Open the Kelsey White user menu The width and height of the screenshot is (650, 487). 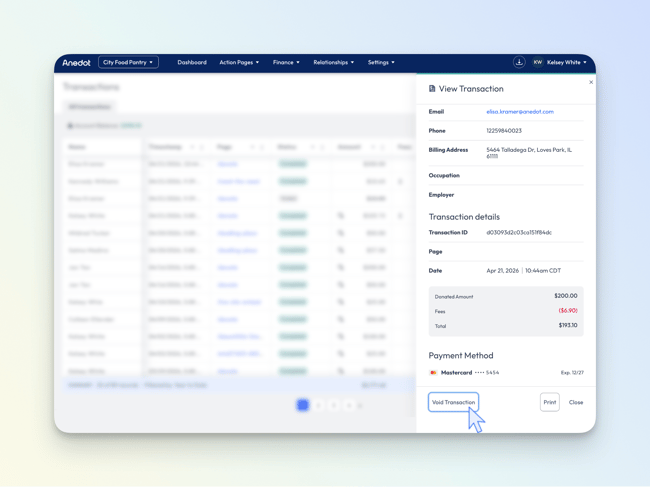point(566,62)
